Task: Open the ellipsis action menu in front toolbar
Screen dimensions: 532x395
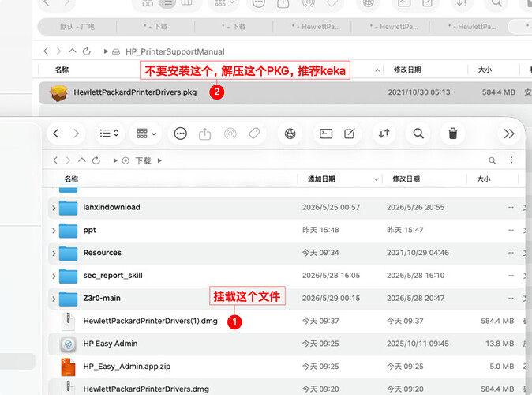Action: click(180, 134)
